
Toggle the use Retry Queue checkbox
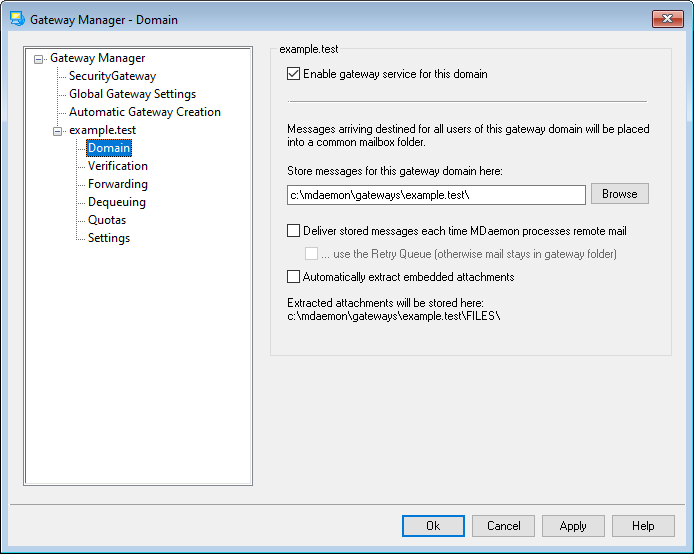tap(312, 254)
